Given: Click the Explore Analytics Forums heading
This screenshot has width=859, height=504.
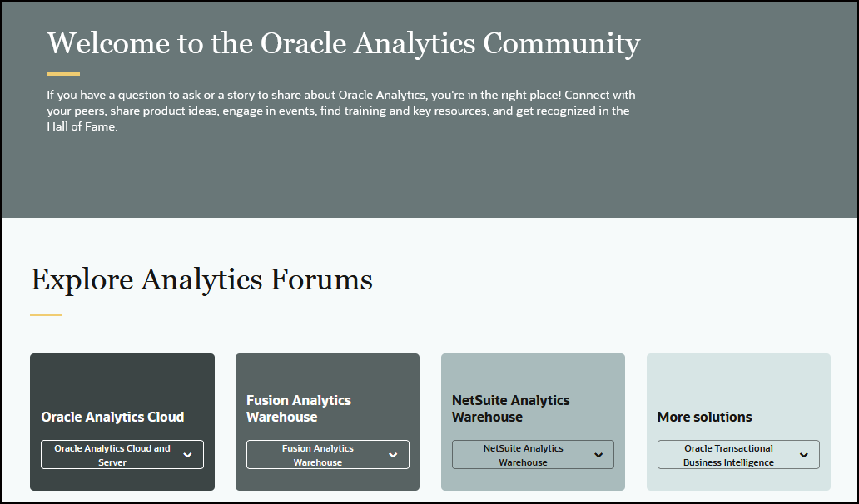Looking at the screenshot, I should 201,280.
